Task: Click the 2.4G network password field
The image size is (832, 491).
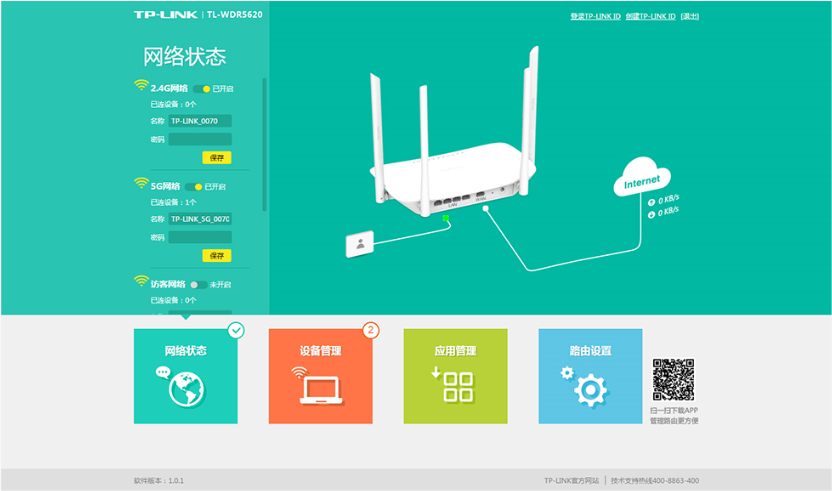Action: pyautogui.click(x=200, y=140)
